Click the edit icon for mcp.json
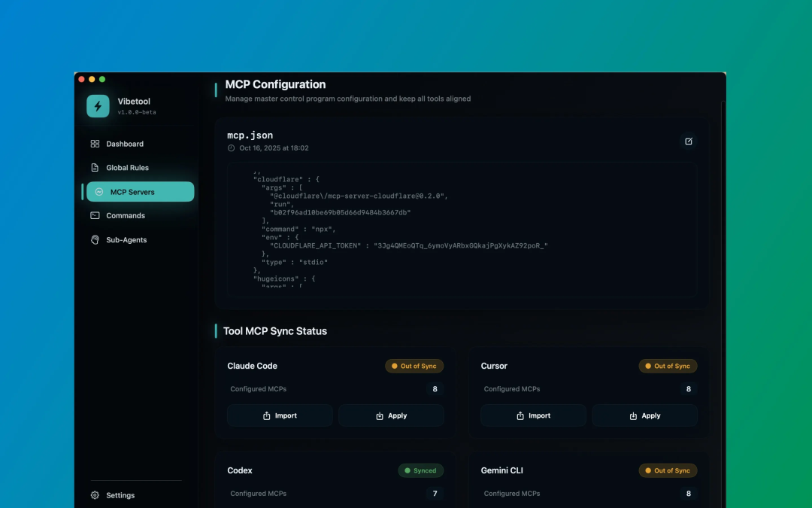Screen dimensions: 812x508 (688, 141)
